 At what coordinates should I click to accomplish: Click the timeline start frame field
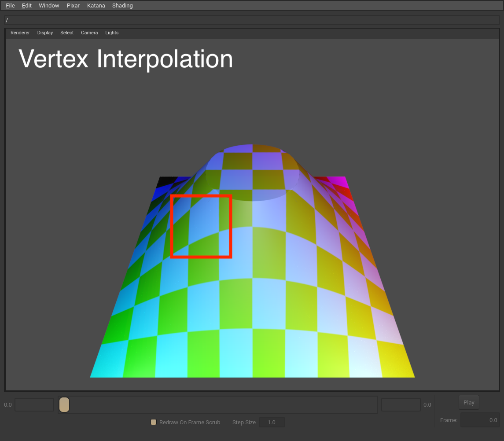34,405
